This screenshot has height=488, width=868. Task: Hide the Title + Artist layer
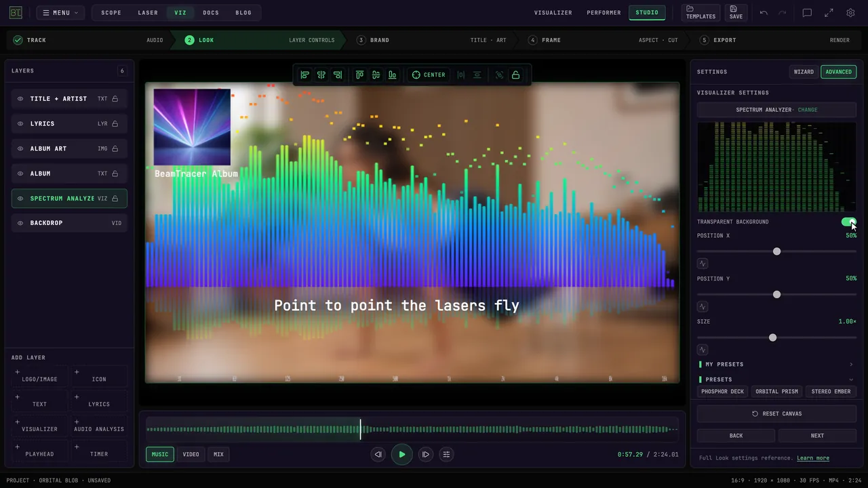pos(20,99)
